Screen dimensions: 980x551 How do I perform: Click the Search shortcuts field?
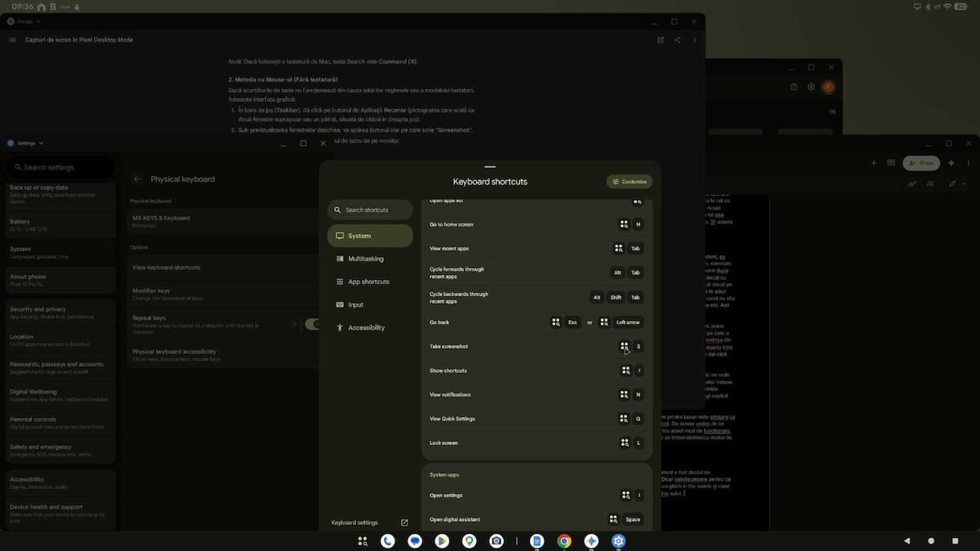pos(370,210)
